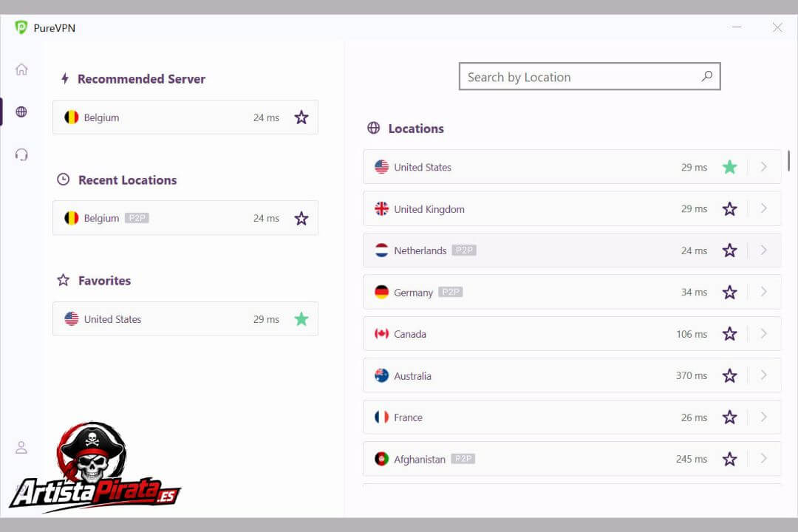The image size is (798, 532).
Task: Click P2P badge next to Afghanistan
Action: [463, 459]
